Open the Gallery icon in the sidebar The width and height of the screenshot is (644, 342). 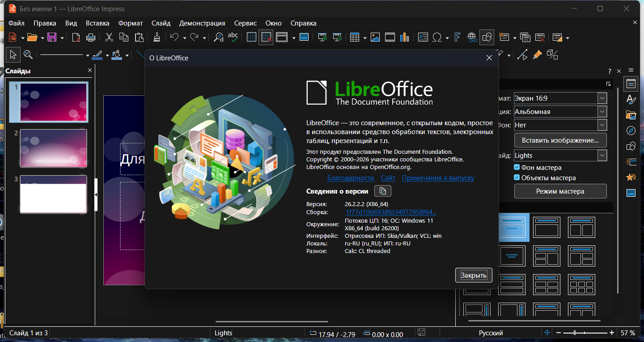pos(631,115)
